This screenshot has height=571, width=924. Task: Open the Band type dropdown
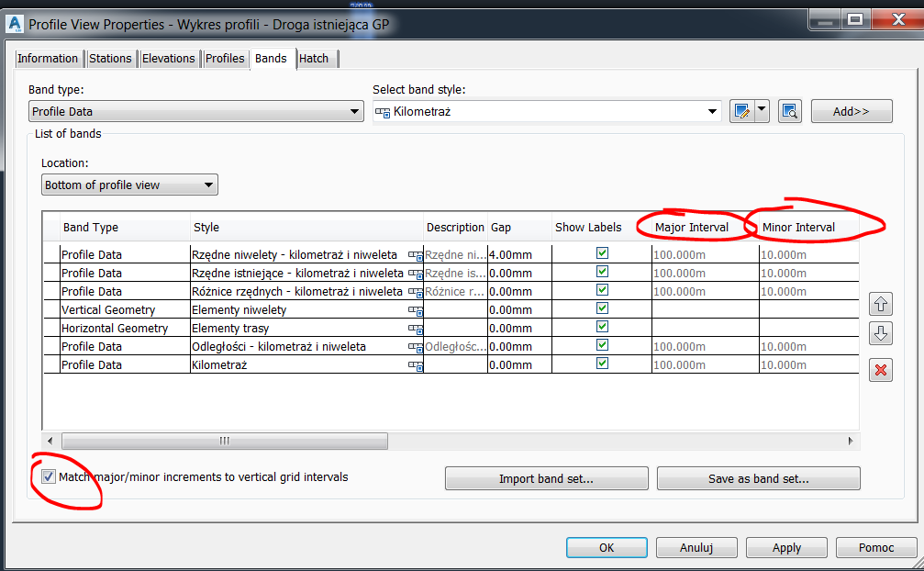pos(356,110)
